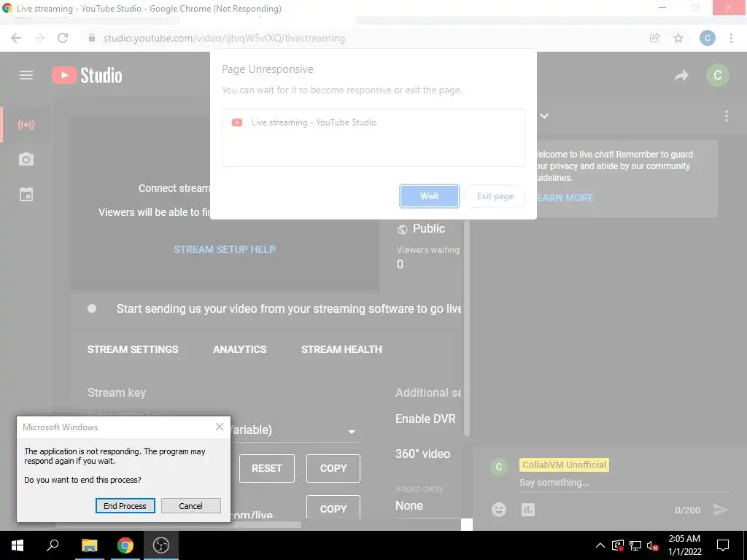Select the Webcam camera sidebar icon

click(26, 159)
